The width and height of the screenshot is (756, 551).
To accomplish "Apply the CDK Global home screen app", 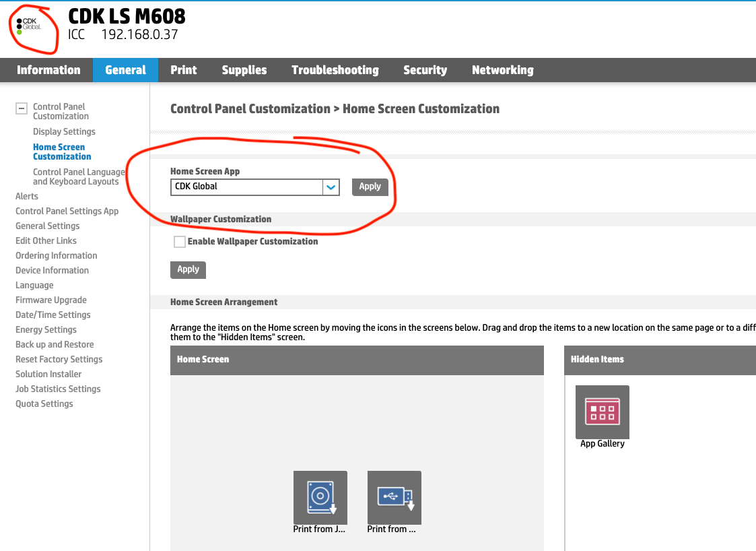I will [370, 187].
